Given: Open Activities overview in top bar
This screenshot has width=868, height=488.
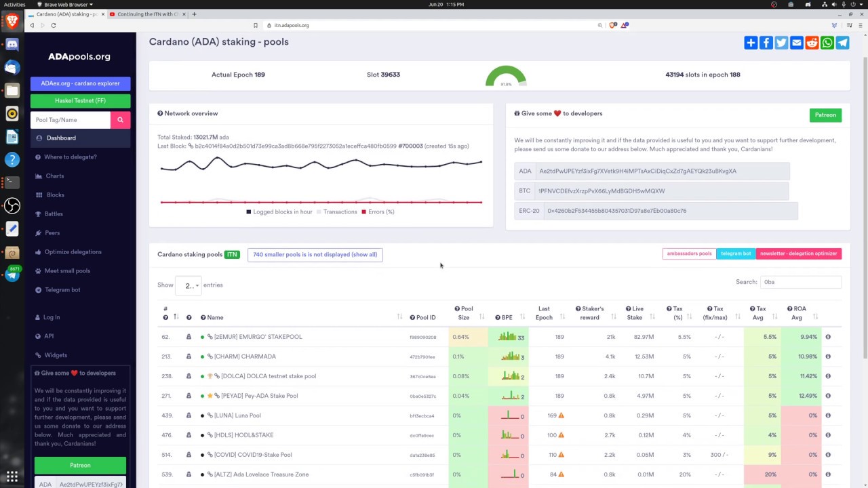Looking at the screenshot, I should click(x=14, y=4).
